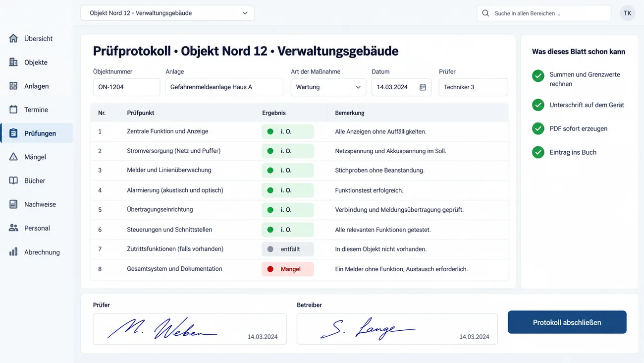Click the Termine calendar icon in sidebar
Viewport: 644px width, 363px height.
[13, 110]
